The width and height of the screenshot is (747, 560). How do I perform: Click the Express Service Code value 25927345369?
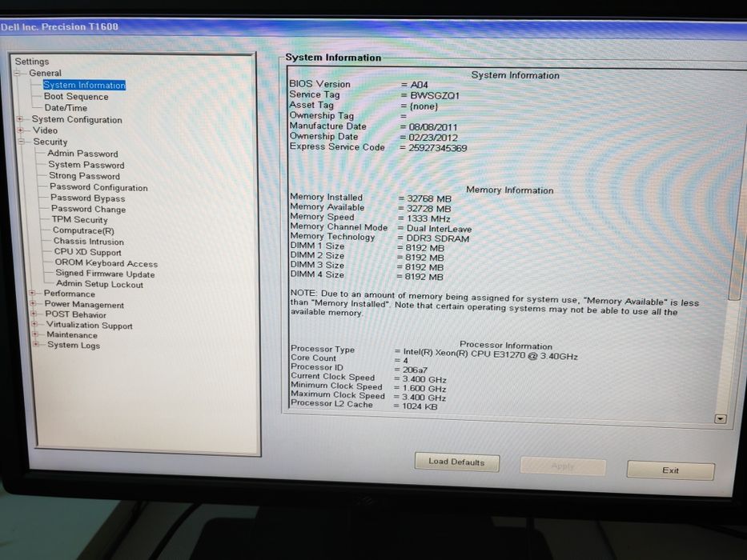pos(438,148)
